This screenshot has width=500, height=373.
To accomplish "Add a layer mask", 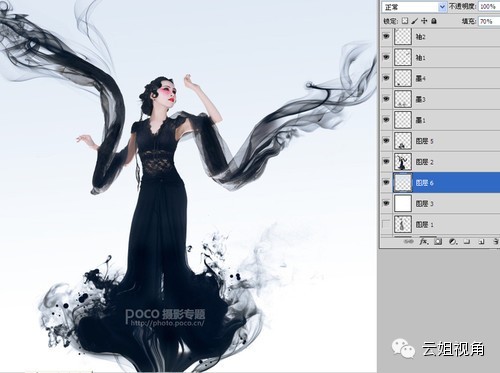I will (438, 242).
